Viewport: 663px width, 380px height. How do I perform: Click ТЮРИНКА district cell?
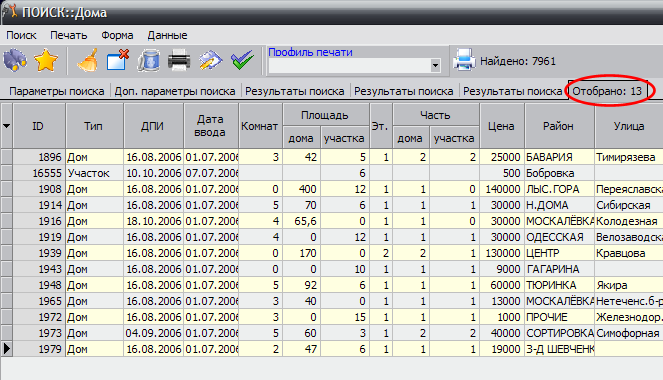[x=559, y=285]
